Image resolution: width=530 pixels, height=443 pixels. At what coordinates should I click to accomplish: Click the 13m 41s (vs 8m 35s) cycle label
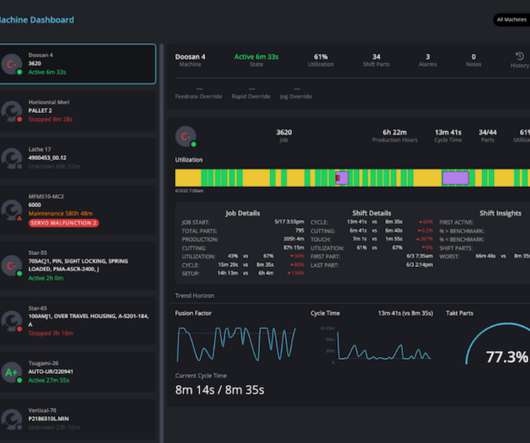pos(405,313)
